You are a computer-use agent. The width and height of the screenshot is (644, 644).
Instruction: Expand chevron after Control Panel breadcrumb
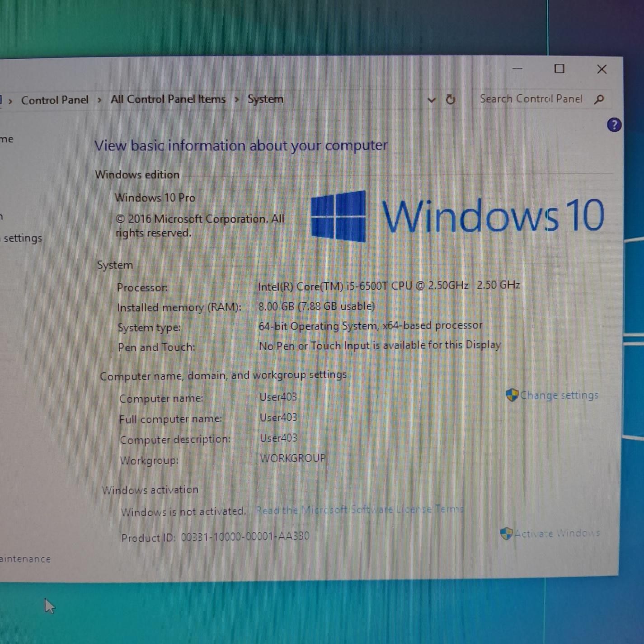(99, 100)
